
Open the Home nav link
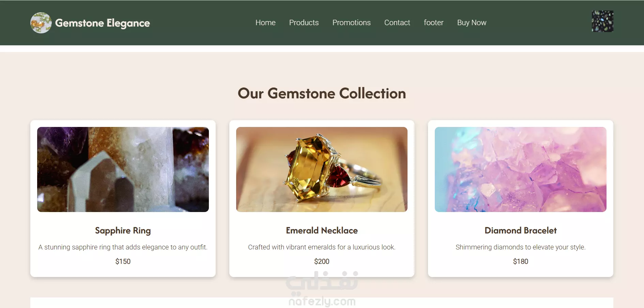pos(265,22)
